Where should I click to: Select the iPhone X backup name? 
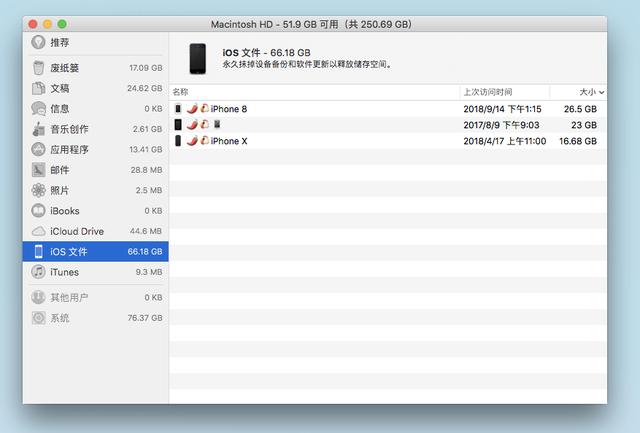229,141
